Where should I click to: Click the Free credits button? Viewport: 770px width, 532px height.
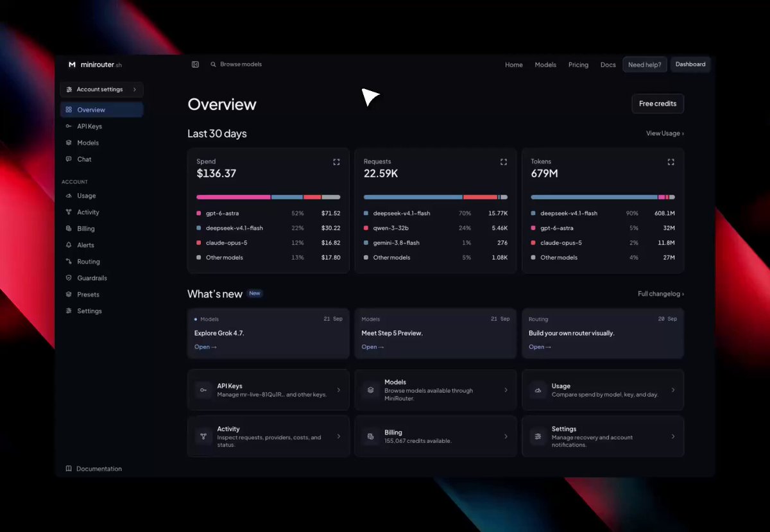[658, 103]
